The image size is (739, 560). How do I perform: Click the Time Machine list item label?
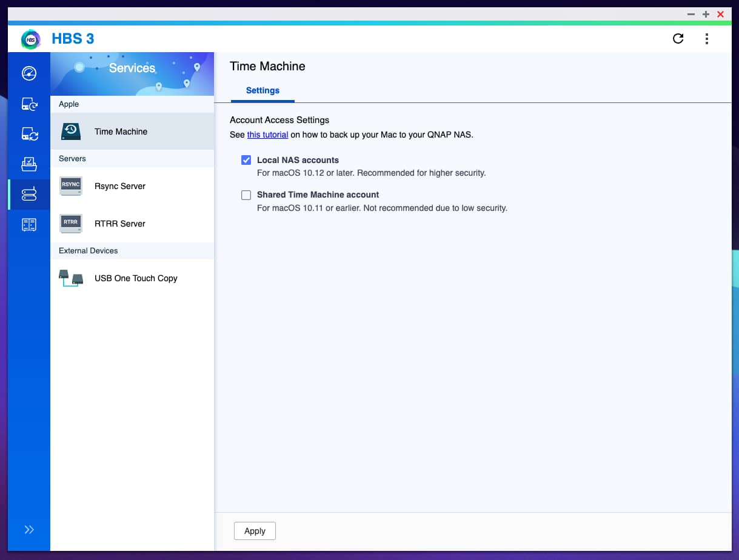(121, 132)
